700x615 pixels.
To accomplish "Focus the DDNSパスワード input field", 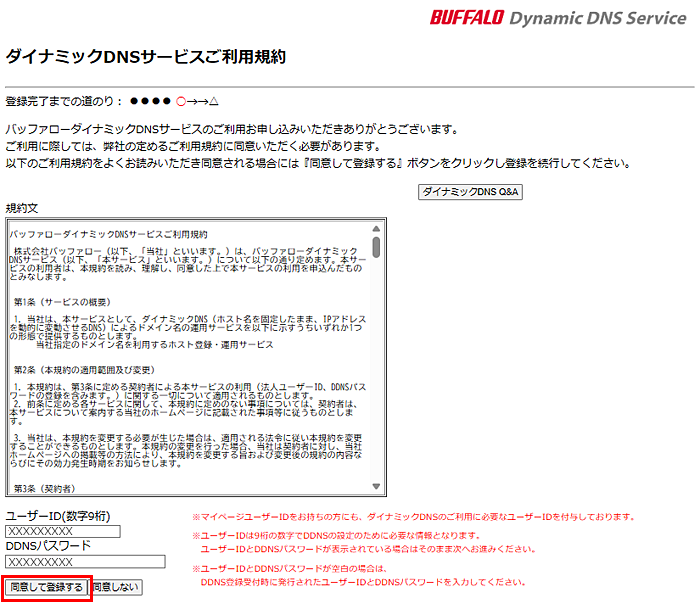I will tap(85, 561).
